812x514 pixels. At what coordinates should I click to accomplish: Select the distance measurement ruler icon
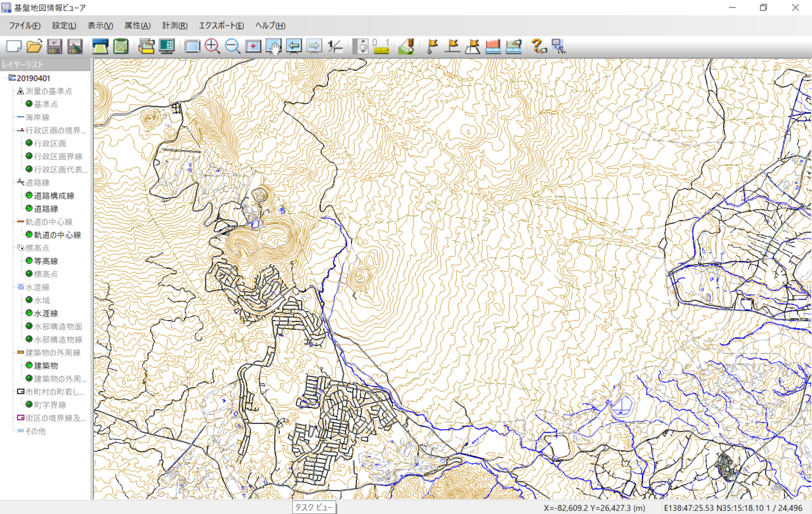click(x=381, y=46)
